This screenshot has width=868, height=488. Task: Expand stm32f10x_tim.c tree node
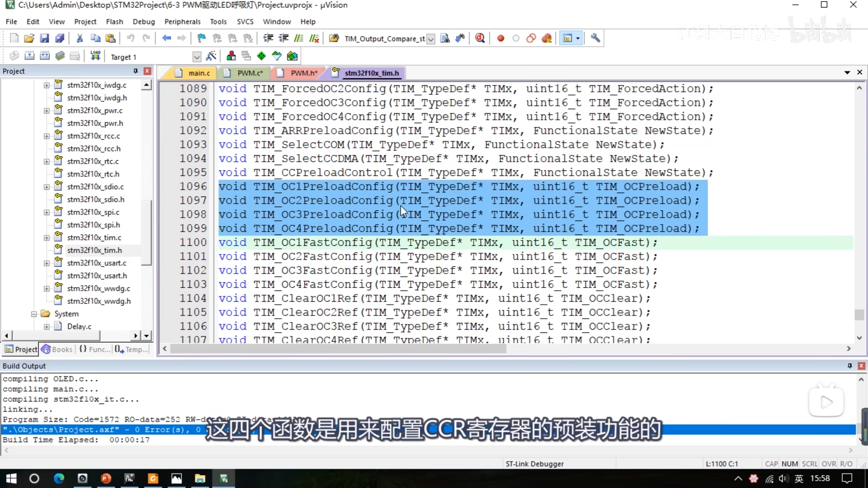coord(47,238)
